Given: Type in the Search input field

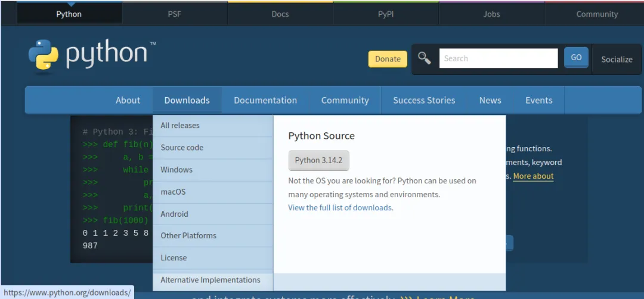Looking at the screenshot, I should coord(498,58).
